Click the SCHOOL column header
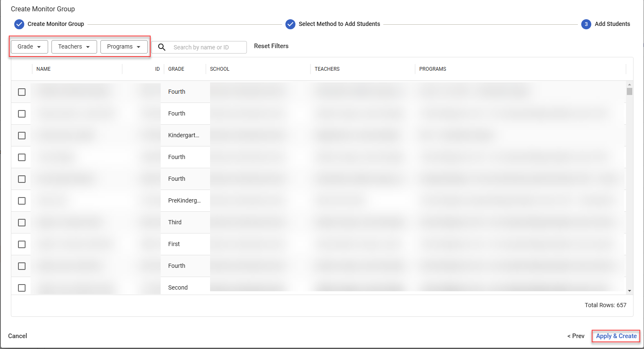 click(220, 69)
